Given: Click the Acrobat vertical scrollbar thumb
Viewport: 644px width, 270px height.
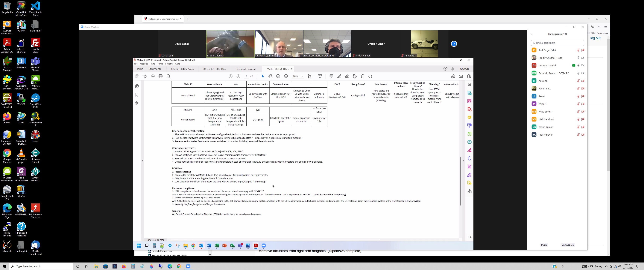Looking at the screenshot, I should [x=461, y=181].
